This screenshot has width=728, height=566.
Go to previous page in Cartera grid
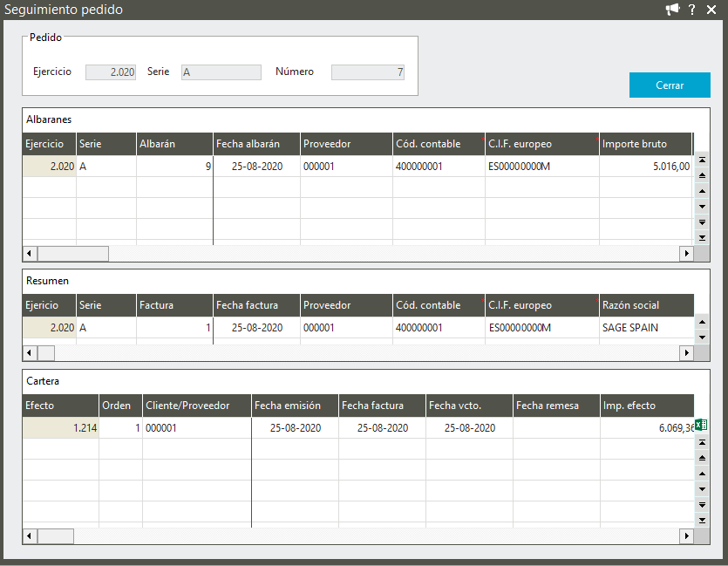(x=702, y=458)
